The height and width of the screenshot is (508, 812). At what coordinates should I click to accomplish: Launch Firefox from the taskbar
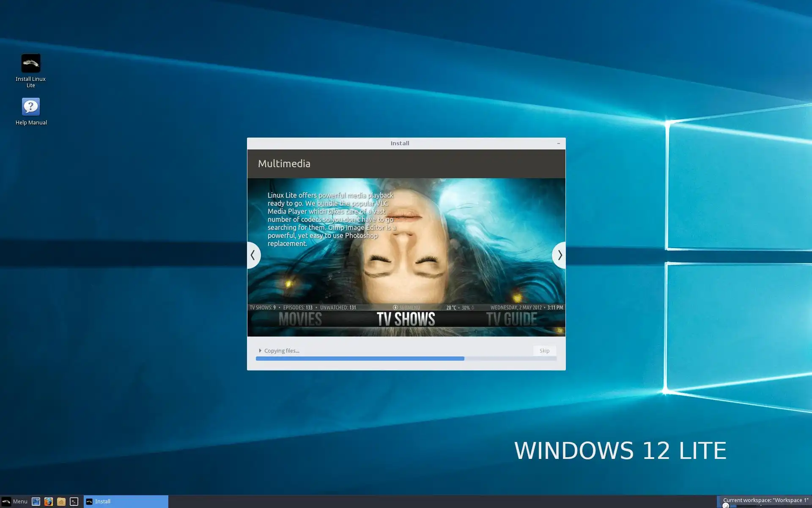click(x=49, y=502)
